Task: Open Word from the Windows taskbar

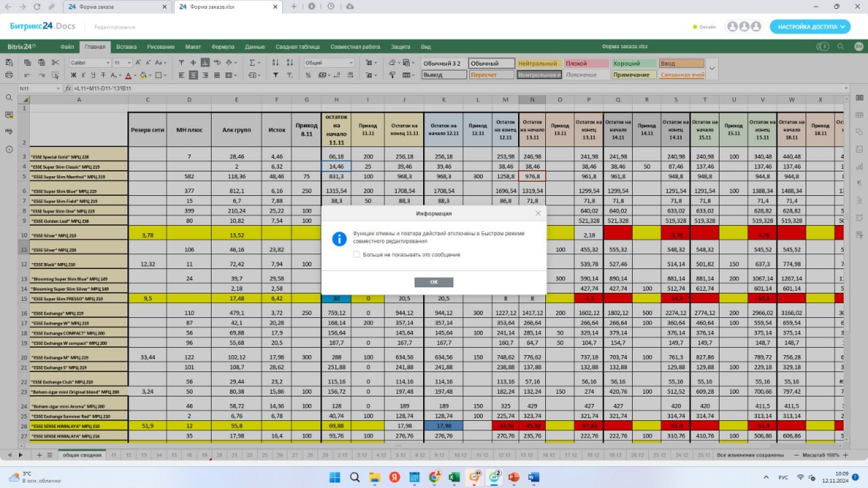Action: pos(533,477)
